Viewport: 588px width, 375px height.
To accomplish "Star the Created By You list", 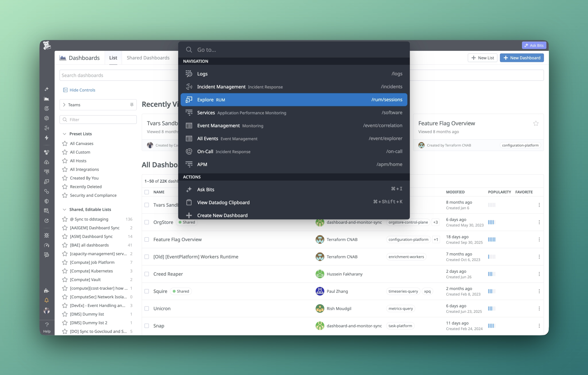I will coord(65,178).
